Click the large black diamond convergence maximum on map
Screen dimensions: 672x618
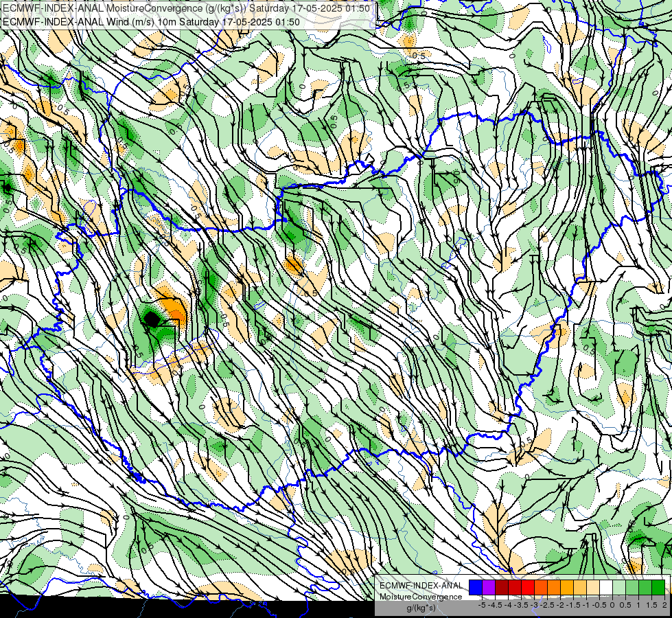[x=152, y=319]
